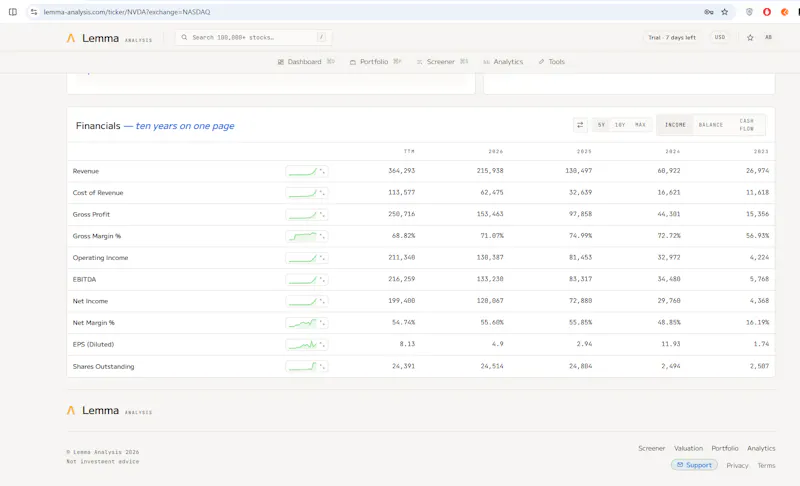Toggle the browser sidebar panel icon
This screenshot has height=486, width=800.
click(x=13, y=12)
